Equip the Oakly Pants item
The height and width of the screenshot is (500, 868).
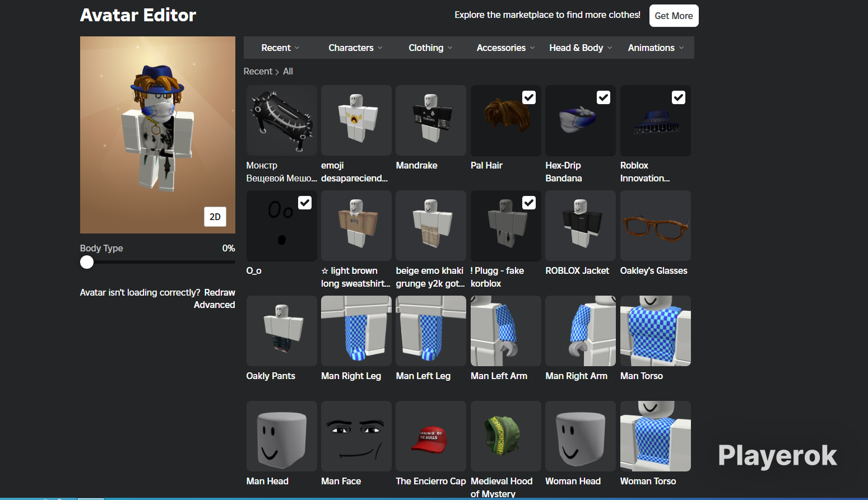click(x=282, y=331)
